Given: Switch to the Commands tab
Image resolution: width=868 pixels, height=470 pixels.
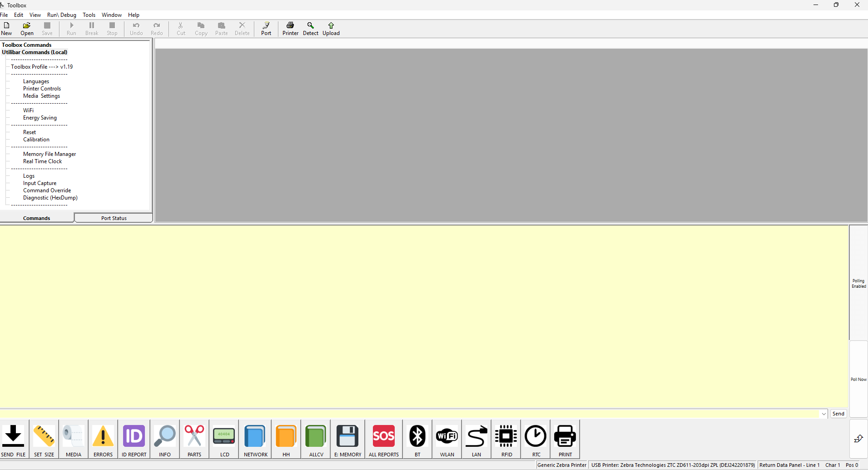Looking at the screenshot, I should [36, 218].
